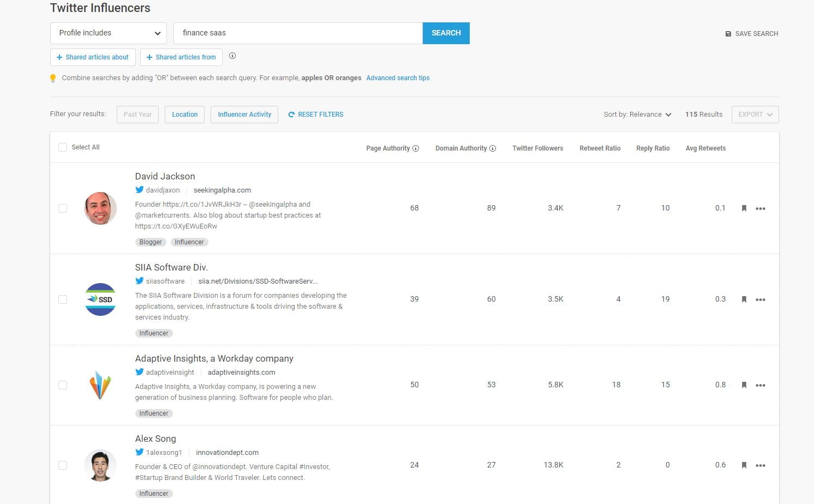Click the Alex Song name heading
814x504 pixels.
(x=155, y=439)
